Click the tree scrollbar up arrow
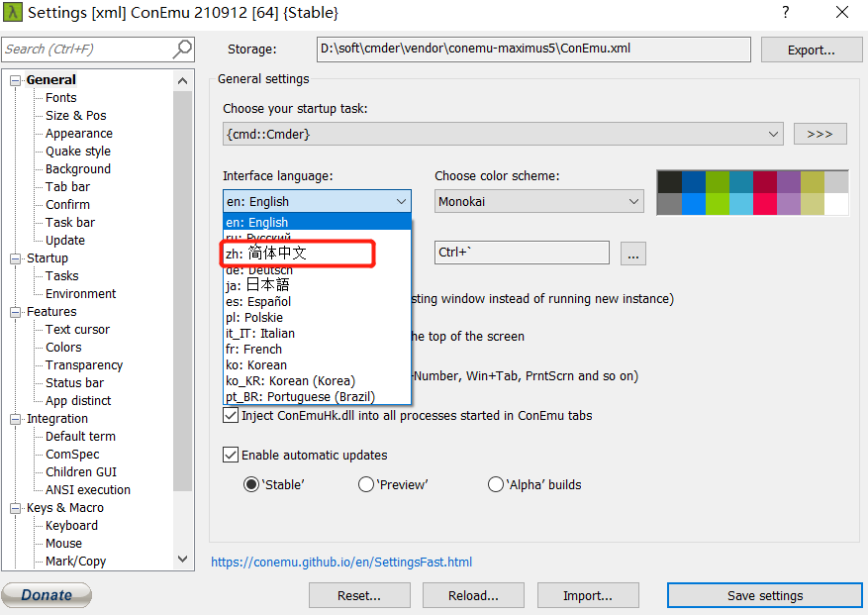Viewport: 868px width, 615px height. click(x=183, y=81)
